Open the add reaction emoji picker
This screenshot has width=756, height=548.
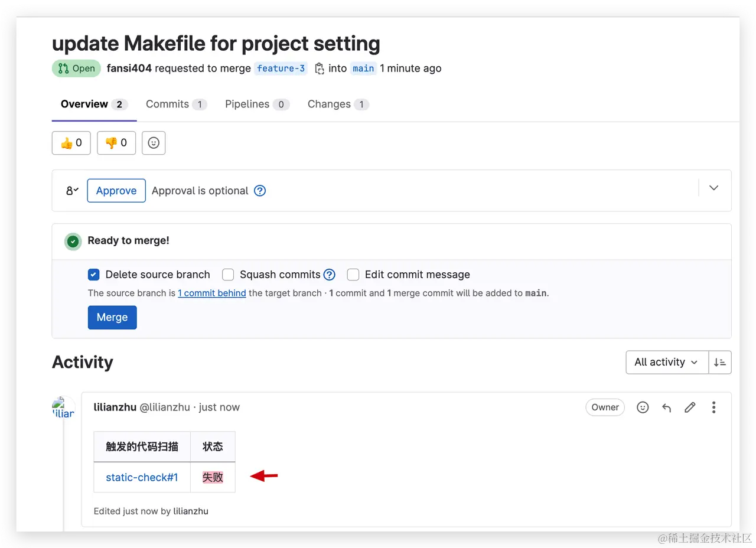pyautogui.click(x=154, y=143)
